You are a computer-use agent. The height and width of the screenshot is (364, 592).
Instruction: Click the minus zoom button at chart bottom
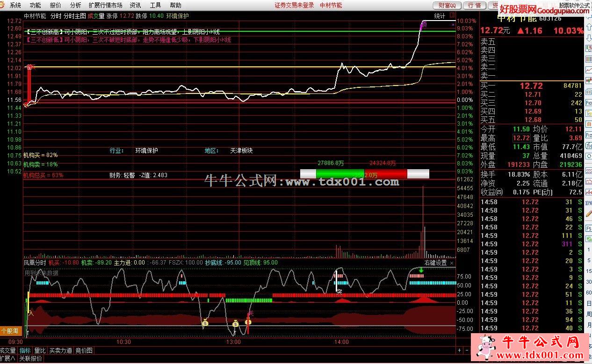(467, 350)
